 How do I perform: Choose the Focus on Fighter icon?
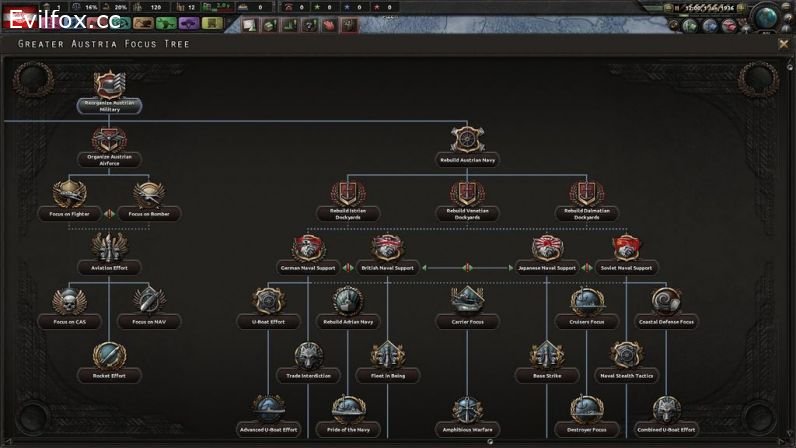(x=69, y=193)
